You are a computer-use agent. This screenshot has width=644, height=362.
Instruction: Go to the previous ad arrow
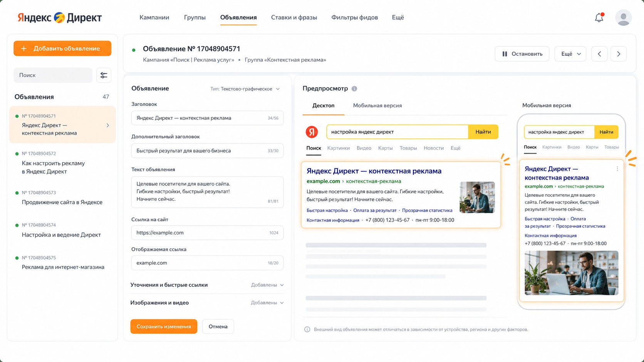pos(599,54)
